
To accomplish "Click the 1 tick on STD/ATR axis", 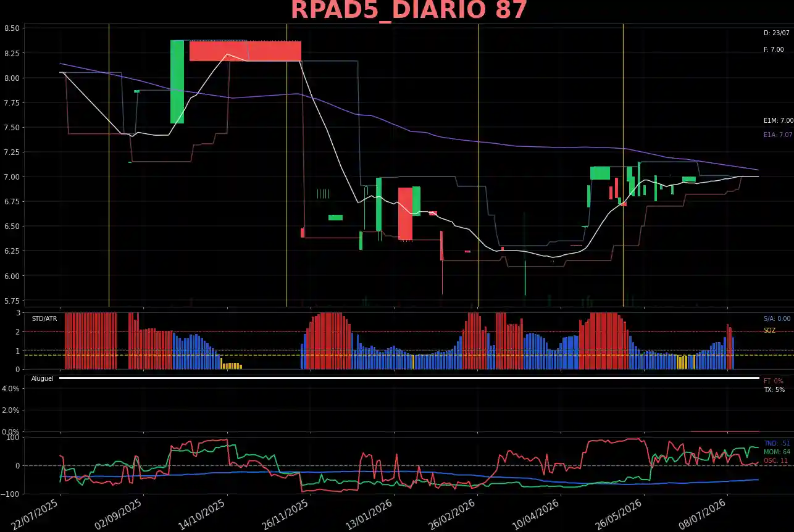I will pos(18,351).
